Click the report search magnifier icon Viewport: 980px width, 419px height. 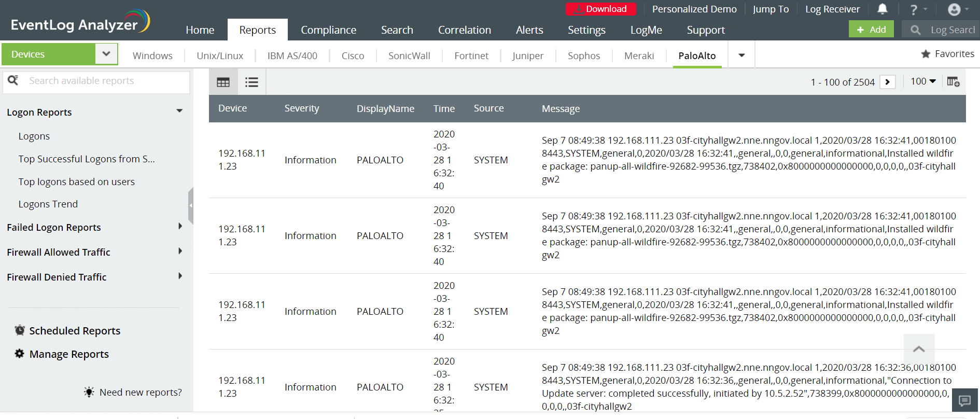13,80
